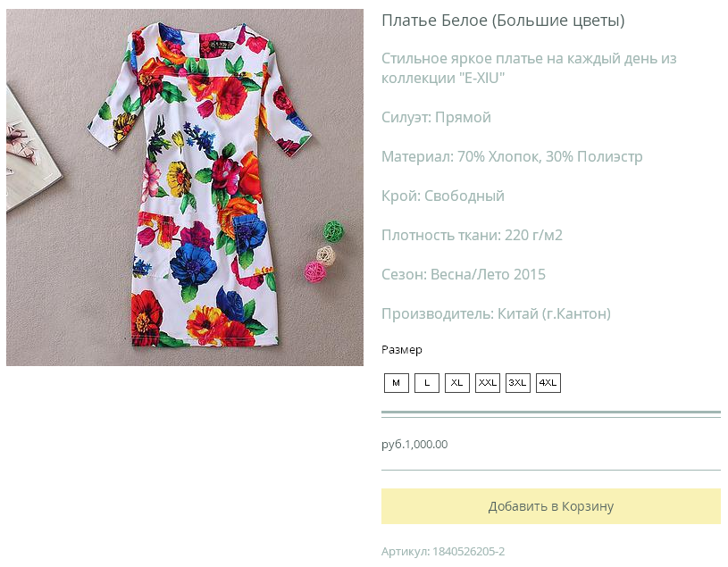
Task: Click the 'Сезон: Весна/Лето 2015' text
Action: point(464,275)
